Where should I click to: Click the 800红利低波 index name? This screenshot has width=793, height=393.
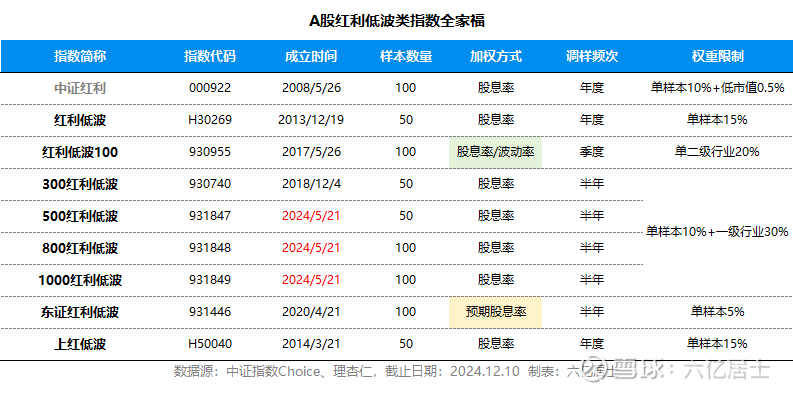tap(80, 248)
